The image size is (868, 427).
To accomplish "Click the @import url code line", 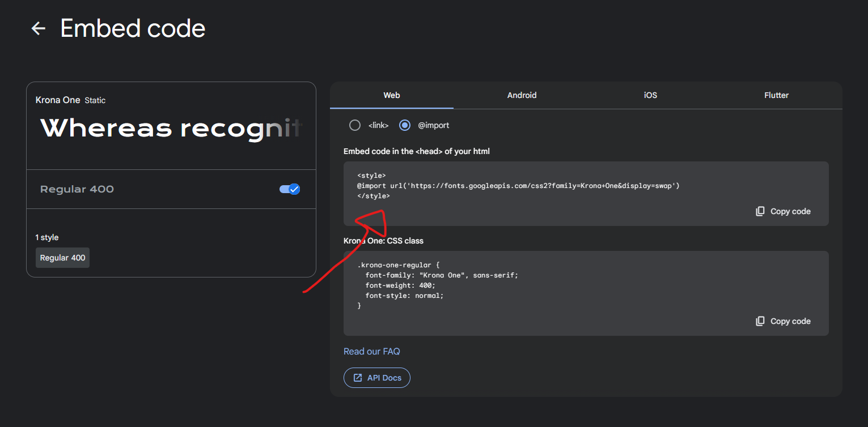I will (518, 186).
